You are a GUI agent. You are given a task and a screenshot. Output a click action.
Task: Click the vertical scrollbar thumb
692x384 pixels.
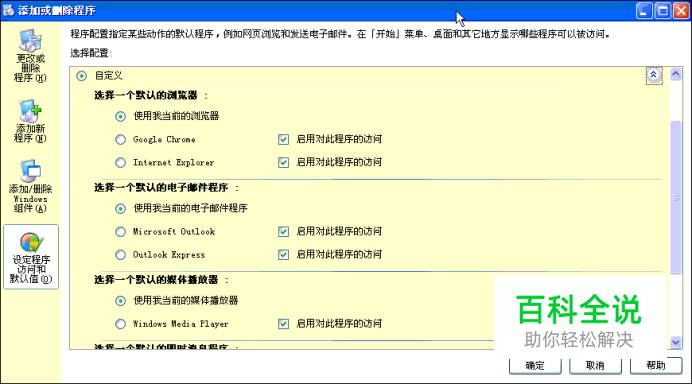[676, 197]
